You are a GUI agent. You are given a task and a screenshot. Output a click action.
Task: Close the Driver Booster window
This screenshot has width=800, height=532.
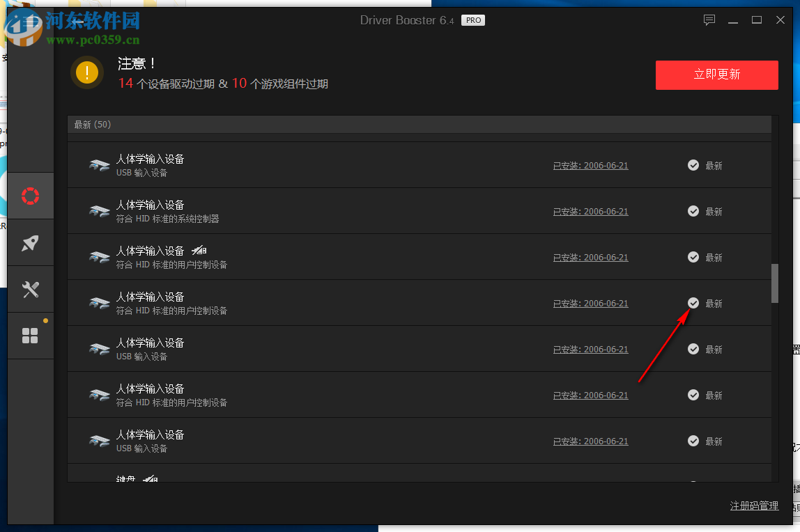780,20
